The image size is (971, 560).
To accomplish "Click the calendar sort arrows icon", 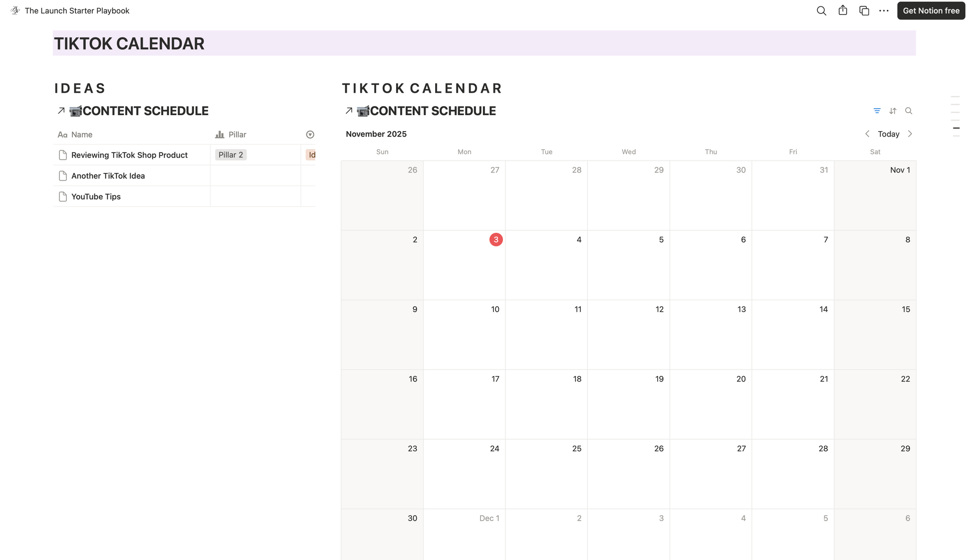I will coord(893,111).
